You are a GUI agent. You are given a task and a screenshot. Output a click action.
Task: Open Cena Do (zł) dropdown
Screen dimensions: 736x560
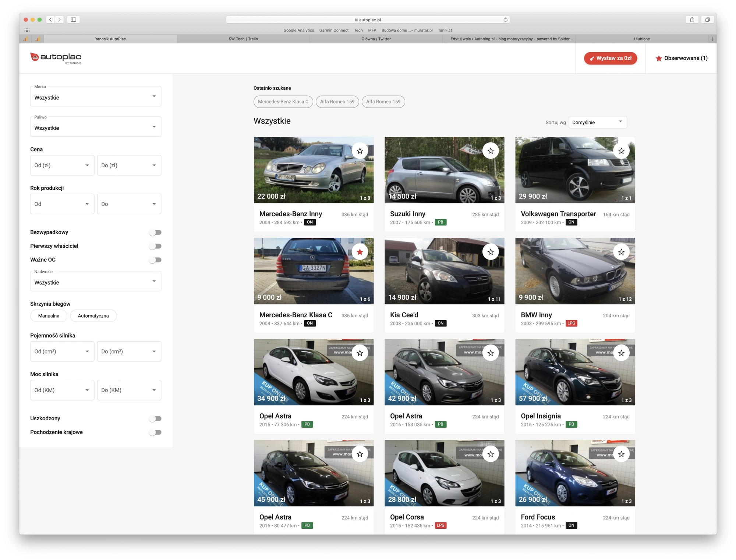point(129,165)
